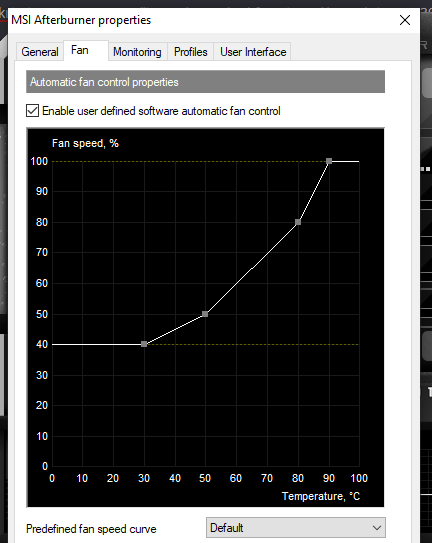
Task: Select the curve node at 90°C, 100%
Action: coord(329,161)
